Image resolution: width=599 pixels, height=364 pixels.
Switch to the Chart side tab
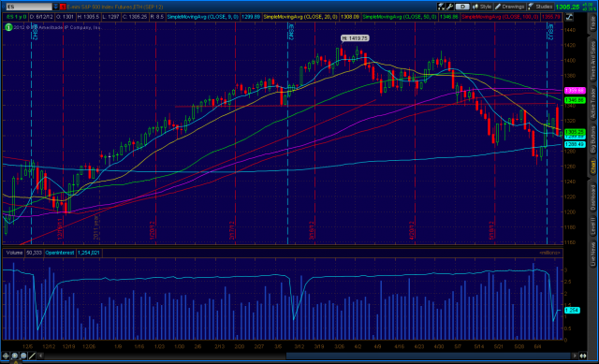pyautogui.click(x=592, y=167)
